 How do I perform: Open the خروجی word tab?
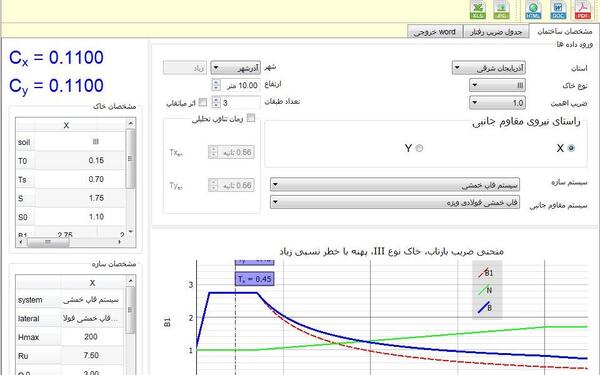pos(435,32)
